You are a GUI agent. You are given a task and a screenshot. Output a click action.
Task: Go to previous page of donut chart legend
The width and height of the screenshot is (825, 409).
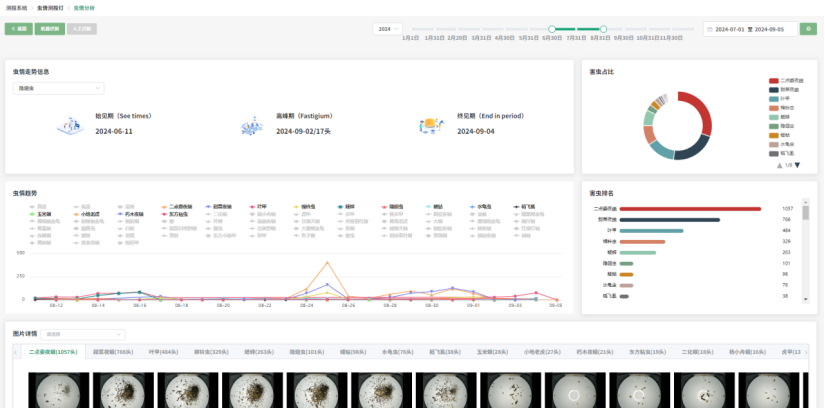point(779,165)
